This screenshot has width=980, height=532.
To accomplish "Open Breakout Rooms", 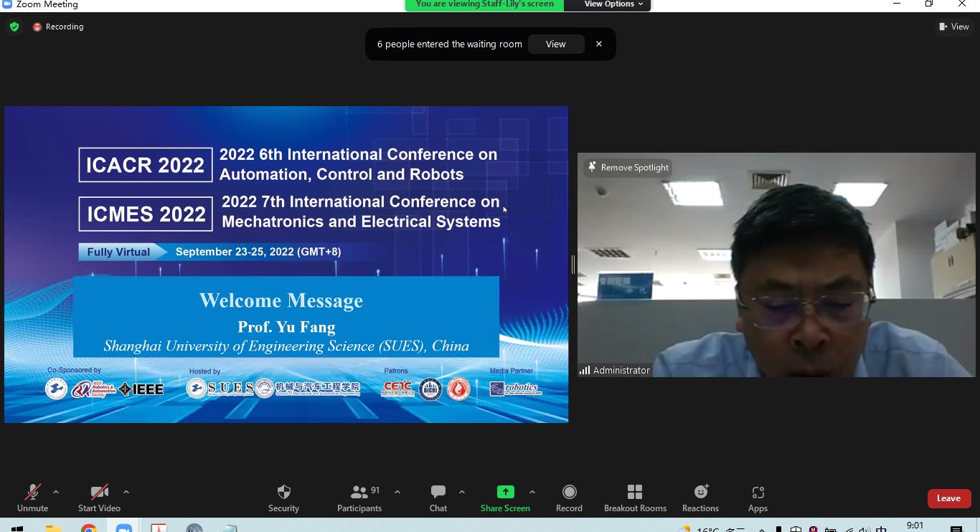I will pyautogui.click(x=635, y=498).
